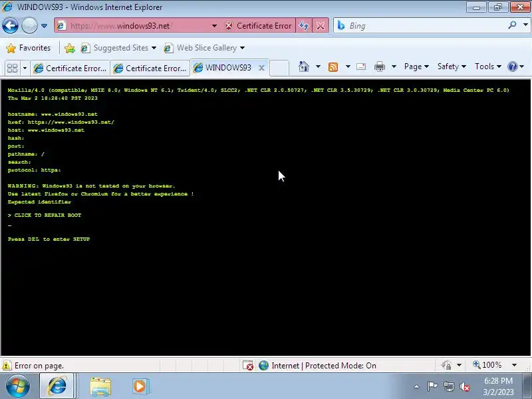Select the WINDOWS93 tab
532x399 pixels.
click(224, 68)
